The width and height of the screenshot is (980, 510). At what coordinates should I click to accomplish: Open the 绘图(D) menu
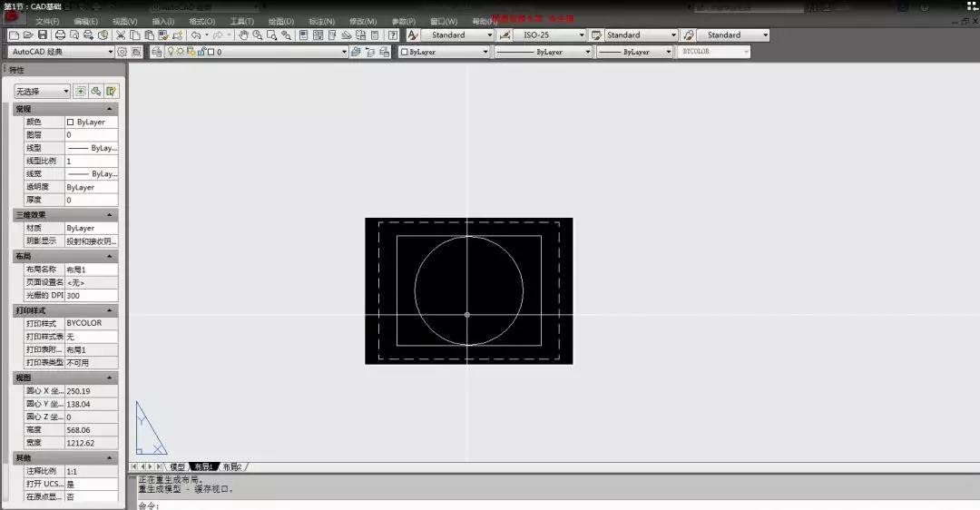pos(281,21)
